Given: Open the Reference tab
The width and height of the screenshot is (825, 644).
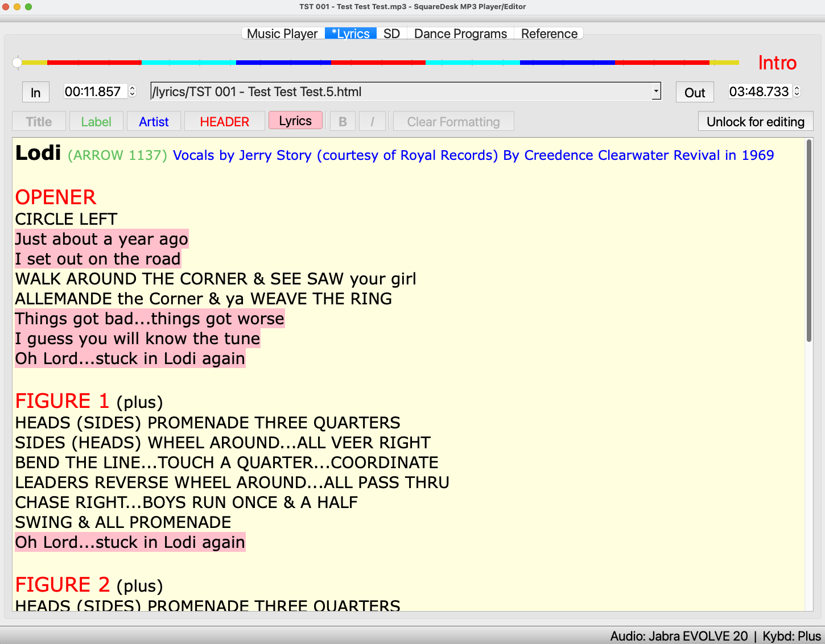Looking at the screenshot, I should click(x=548, y=33).
